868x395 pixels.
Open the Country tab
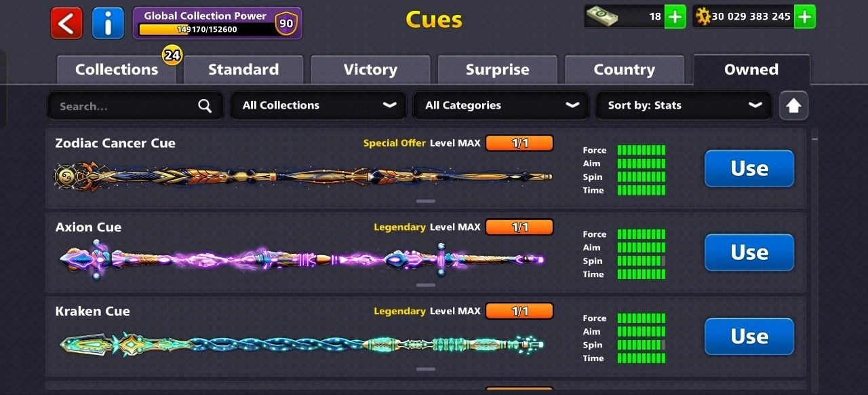click(624, 70)
